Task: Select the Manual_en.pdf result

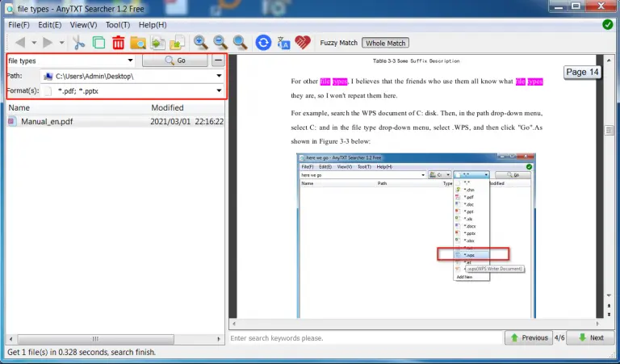Action: (x=115, y=122)
